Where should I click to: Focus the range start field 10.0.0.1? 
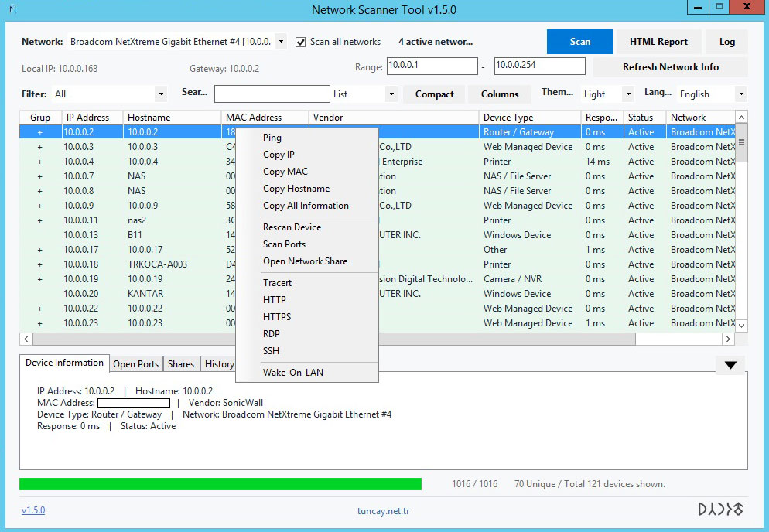pos(432,66)
